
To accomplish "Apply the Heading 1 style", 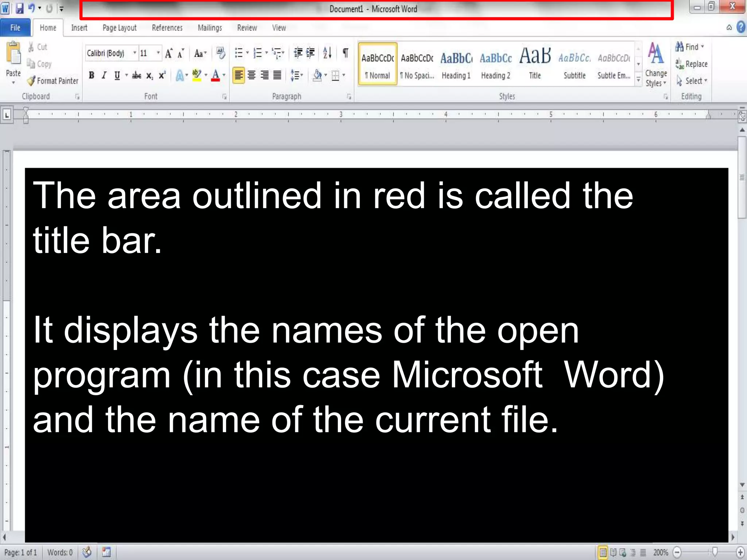I will tap(456, 64).
